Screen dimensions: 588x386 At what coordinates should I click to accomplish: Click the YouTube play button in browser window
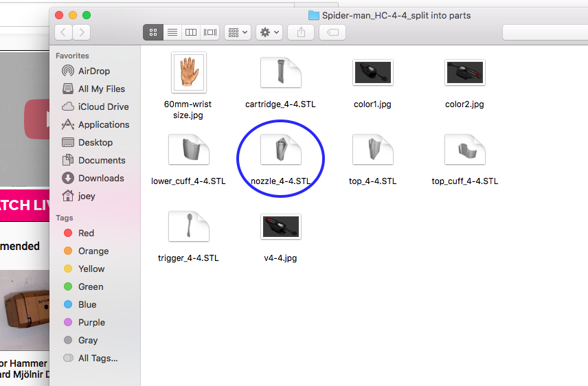click(x=37, y=120)
